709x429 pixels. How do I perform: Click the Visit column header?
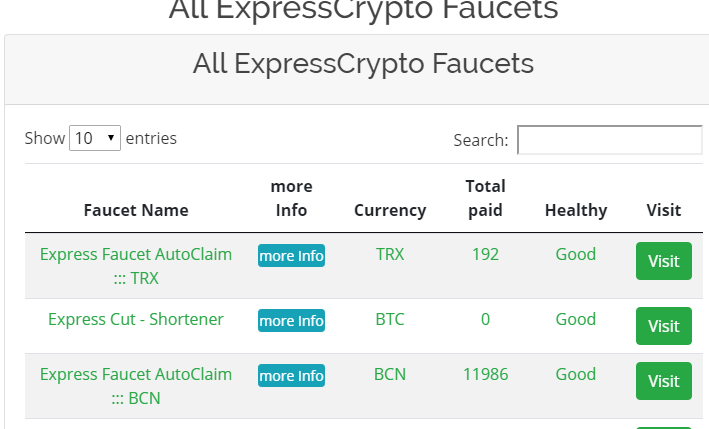pos(664,210)
